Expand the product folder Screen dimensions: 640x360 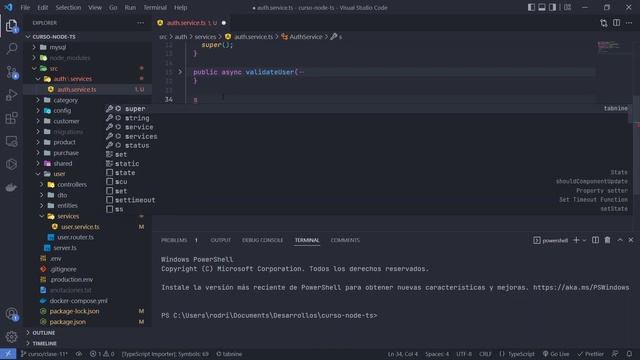click(x=64, y=142)
